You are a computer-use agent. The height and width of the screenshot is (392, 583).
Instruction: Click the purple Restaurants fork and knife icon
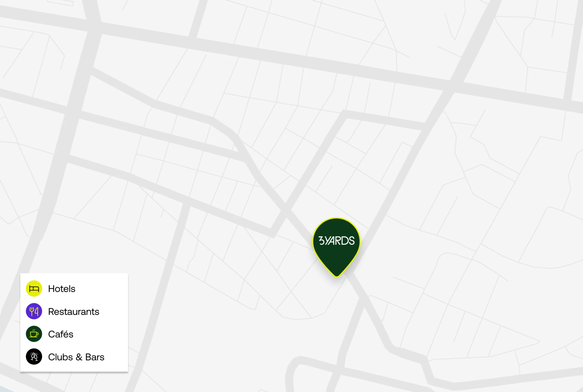34,311
